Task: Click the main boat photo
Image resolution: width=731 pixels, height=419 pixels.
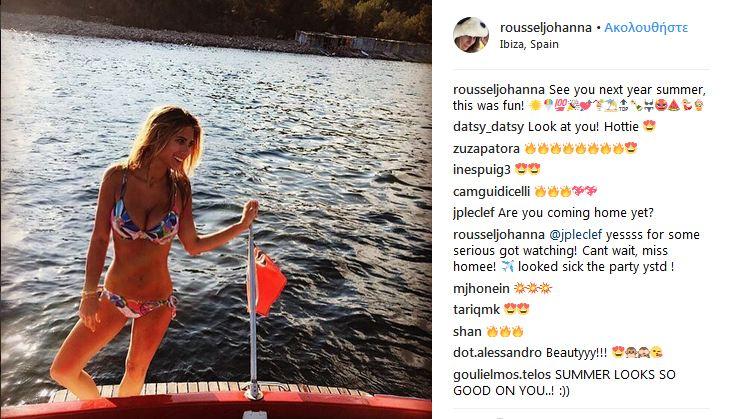Action: click(x=216, y=209)
